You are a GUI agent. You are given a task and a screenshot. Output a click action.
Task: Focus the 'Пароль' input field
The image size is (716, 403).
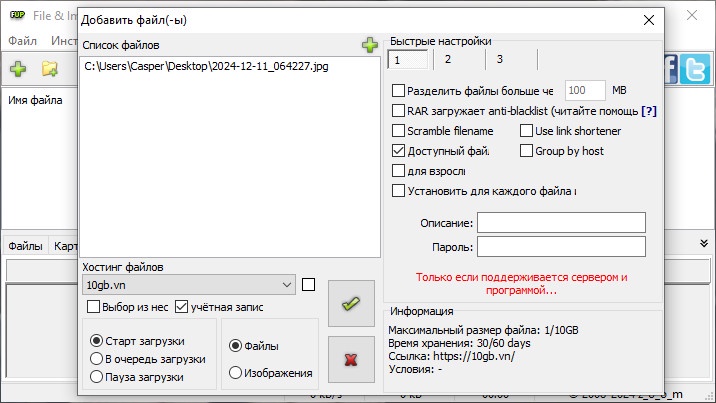[561, 246]
